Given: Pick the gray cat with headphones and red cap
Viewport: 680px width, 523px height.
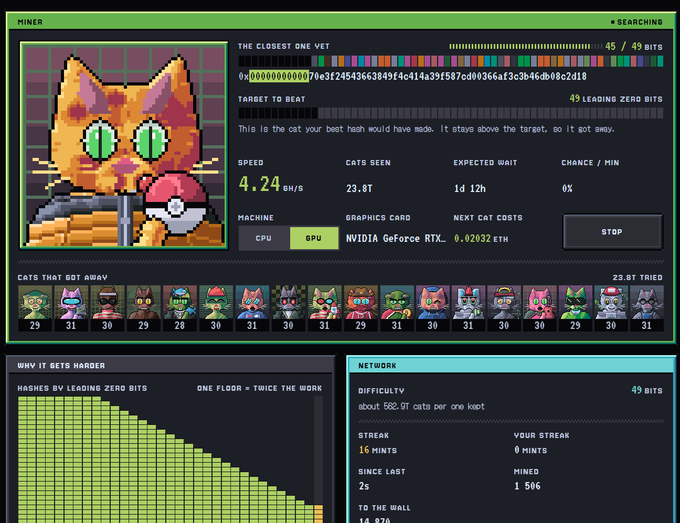Looking at the screenshot, I should pyautogui.click(x=503, y=308).
